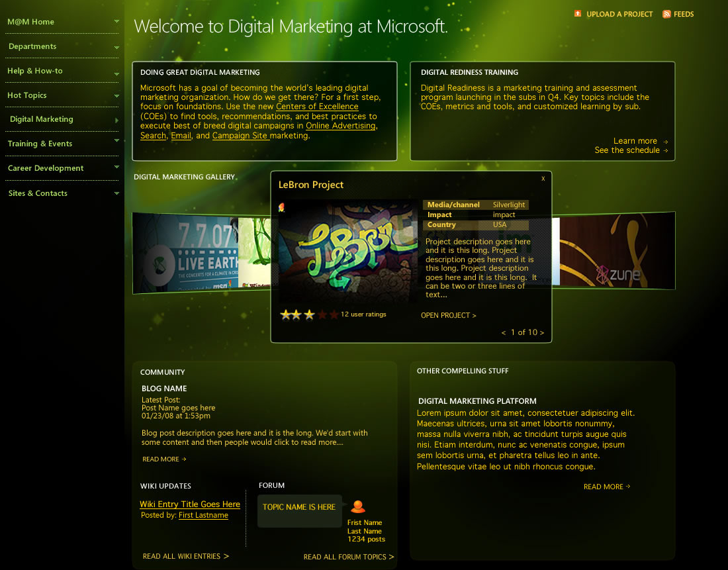Click the 1234 posts text

click(367, 540)
